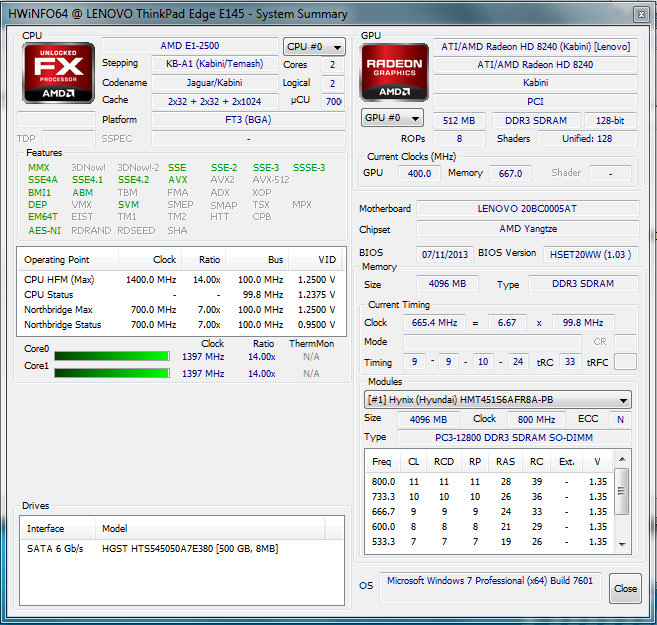Viewport: 657px width, 625px height.
Task: Click the HSET20WW (1.03) BIOS version field
Action: pos(591,254)
